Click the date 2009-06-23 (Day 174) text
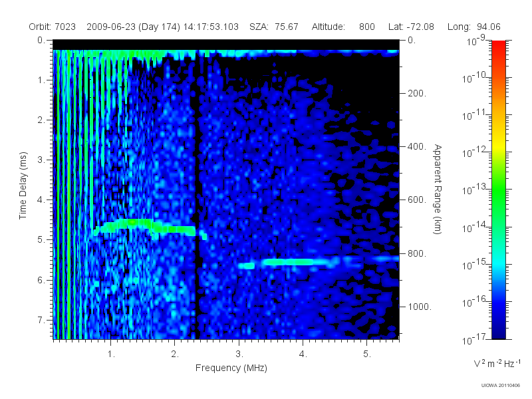The width and height of the screenshot is (532, 399). [x=133, y=27]
